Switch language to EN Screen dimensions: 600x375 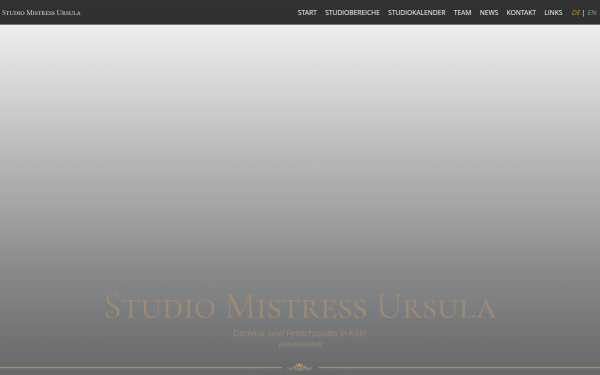[x=591, y=13]
